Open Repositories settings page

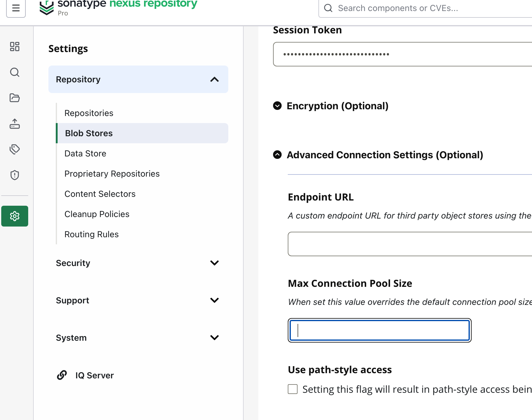[89, 113]
